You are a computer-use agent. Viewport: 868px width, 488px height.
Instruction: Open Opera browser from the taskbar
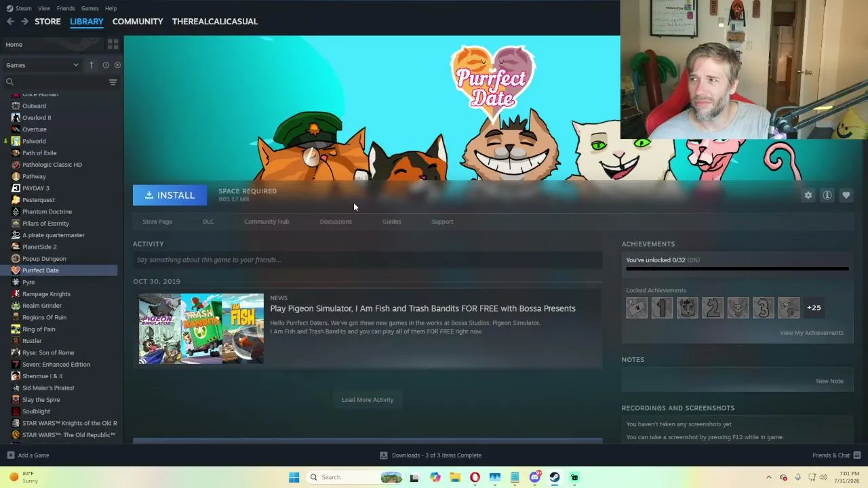[x=475, y=477]
